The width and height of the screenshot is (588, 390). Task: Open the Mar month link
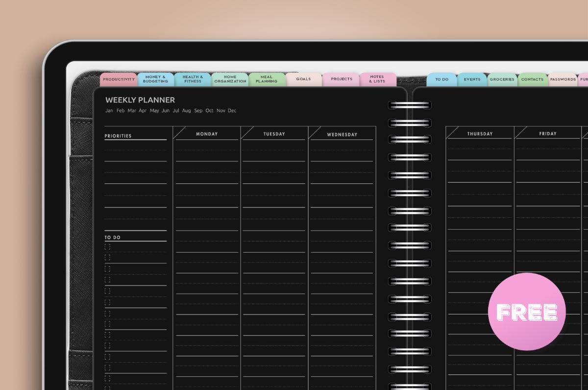point(132,111)
